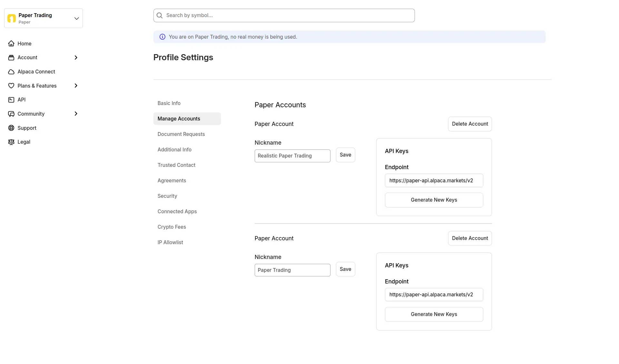Click the Home house icon
The width and height of the screenshot is (619, 364).
pos(11,43)
